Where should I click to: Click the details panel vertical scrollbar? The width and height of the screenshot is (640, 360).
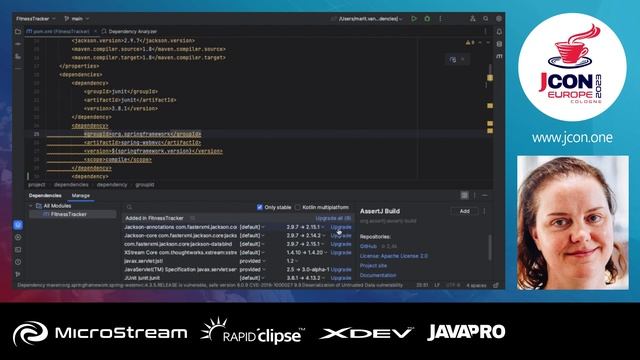point(490,247)
